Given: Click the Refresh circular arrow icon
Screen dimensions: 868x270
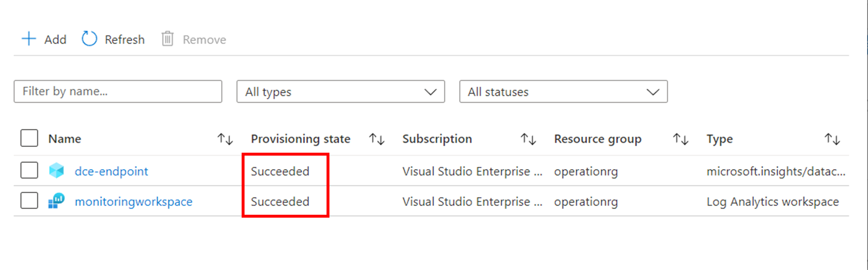Looking at the screenshot, I should tap(89, 39).
